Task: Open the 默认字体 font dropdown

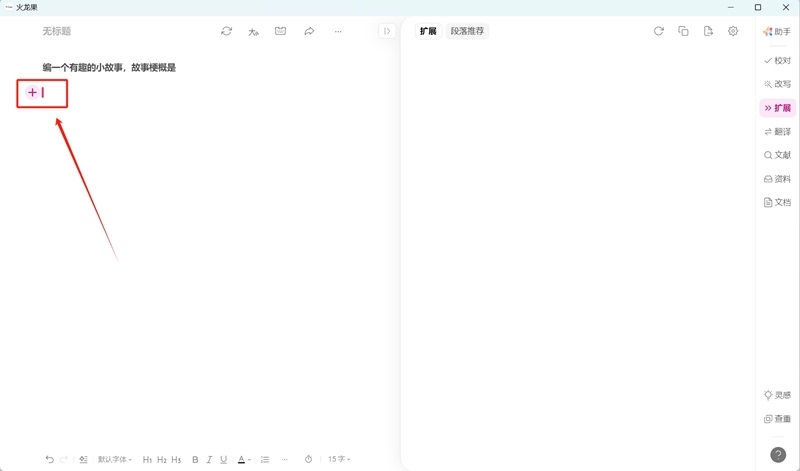Action: click(x=115, y=459)
